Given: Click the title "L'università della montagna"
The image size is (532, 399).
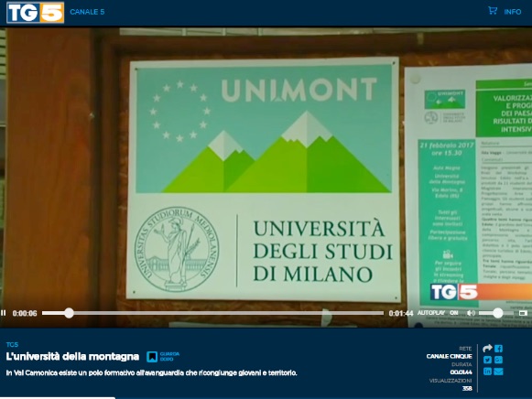Looking at the screenshot, I should 72,357.
